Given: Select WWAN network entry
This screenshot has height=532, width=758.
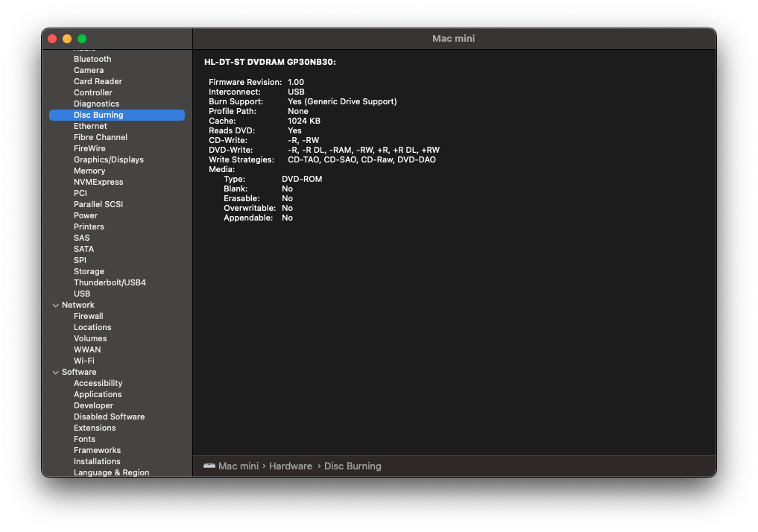Looking at the screenshot, I should tap(87, 349).
